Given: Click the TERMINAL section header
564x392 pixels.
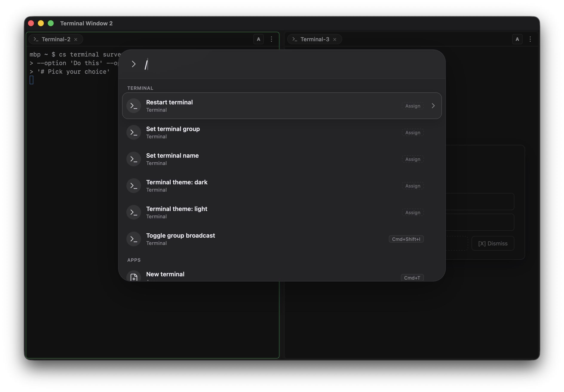Looking at the screenshot, I should (x=140, y=88).
